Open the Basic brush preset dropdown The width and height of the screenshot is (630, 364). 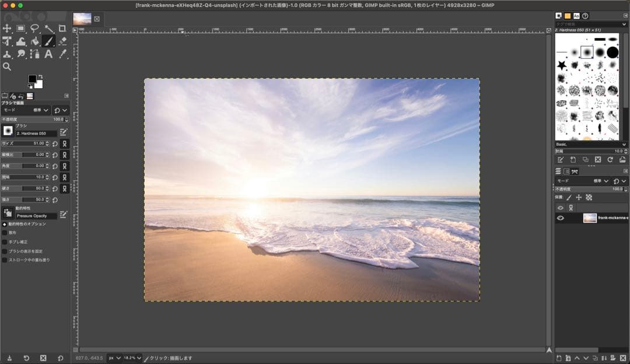point(590,144)
